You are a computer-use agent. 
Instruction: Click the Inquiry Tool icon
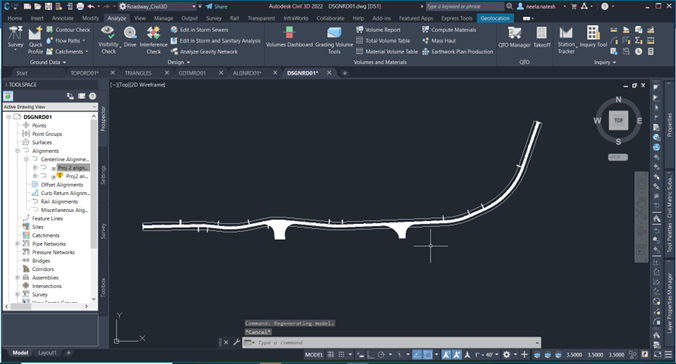point(593,37)
